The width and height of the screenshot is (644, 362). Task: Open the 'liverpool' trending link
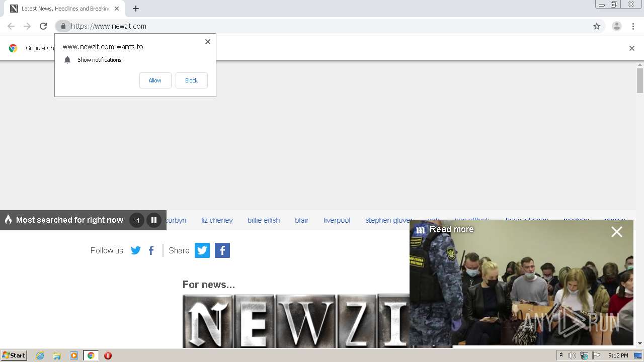click(x=337, y=220)
